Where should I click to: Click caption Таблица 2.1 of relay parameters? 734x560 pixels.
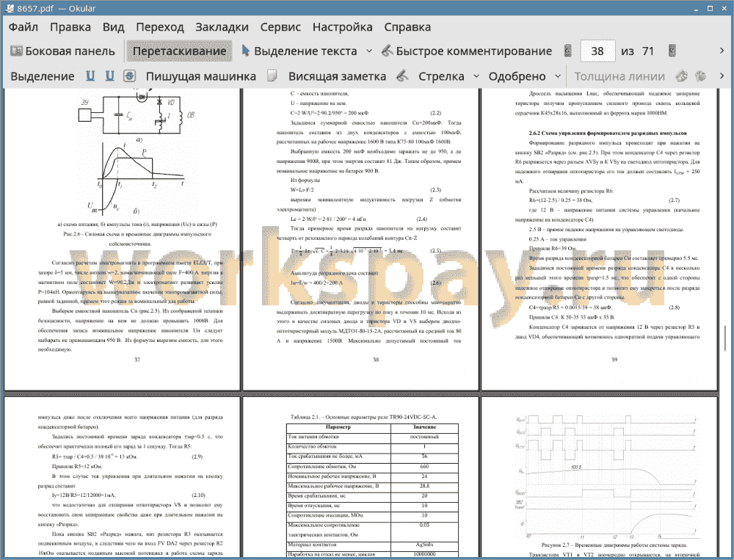coord(364,417)
